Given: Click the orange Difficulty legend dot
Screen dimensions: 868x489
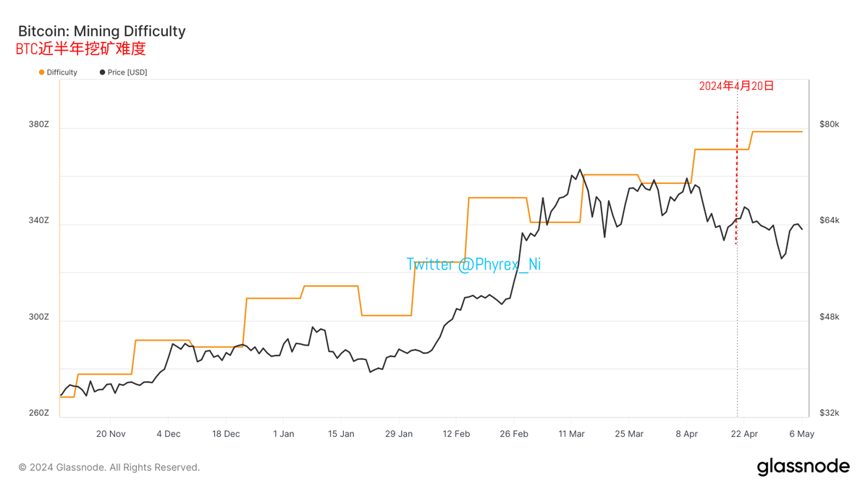Looking at the screenshot, I should 42,72.
